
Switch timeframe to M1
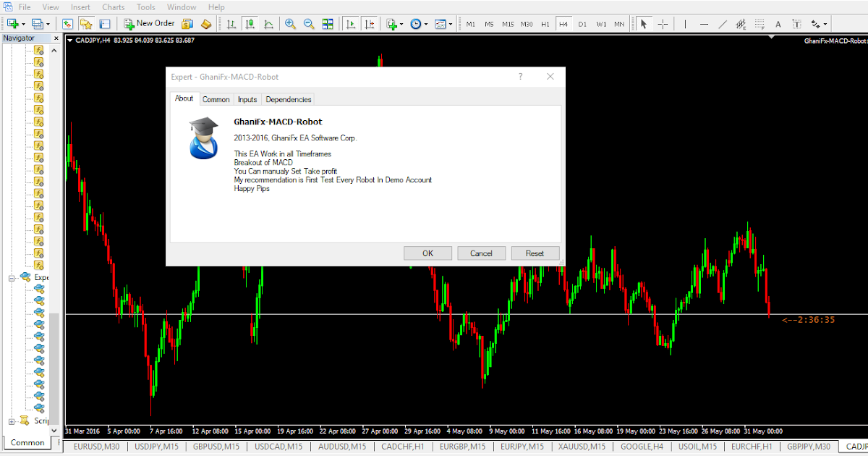click(471, 24)
